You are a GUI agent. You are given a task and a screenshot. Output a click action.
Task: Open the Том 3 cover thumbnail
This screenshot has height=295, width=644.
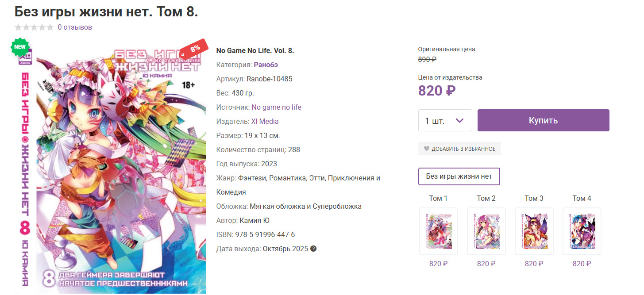pyautogui.click(x=534, y=231)
